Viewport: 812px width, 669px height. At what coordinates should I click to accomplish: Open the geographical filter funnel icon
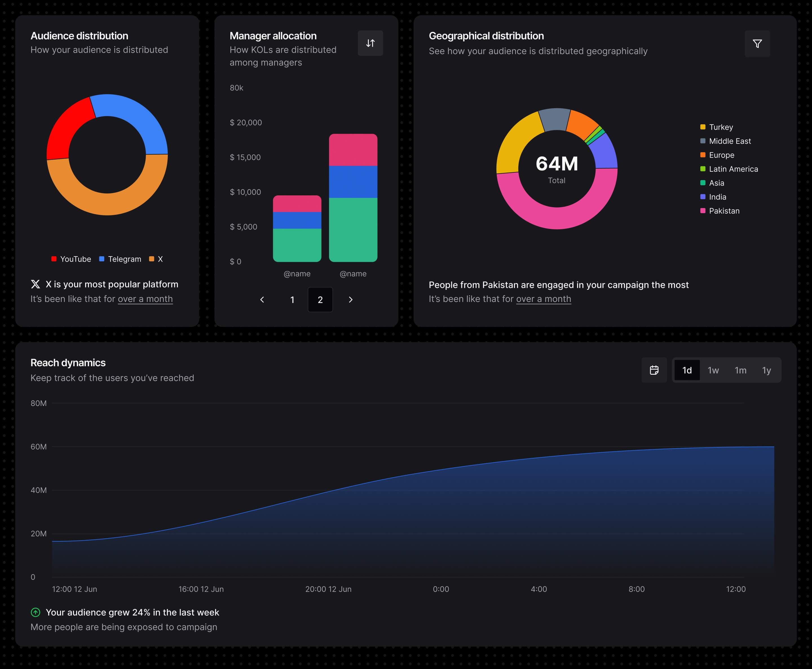757,43
